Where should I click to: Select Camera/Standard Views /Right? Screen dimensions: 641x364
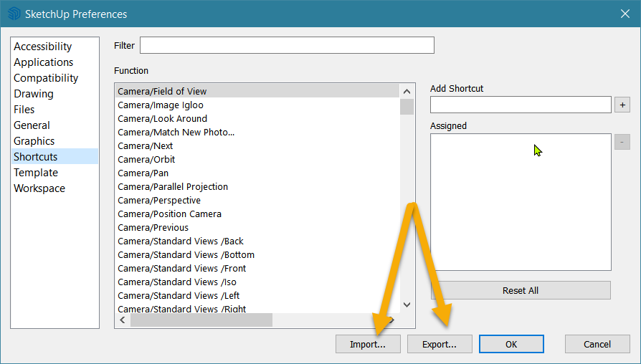pos(257,308)
